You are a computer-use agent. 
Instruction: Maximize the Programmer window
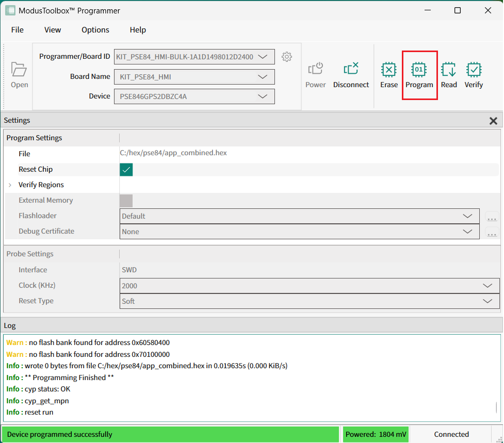(x=458, y=11)
